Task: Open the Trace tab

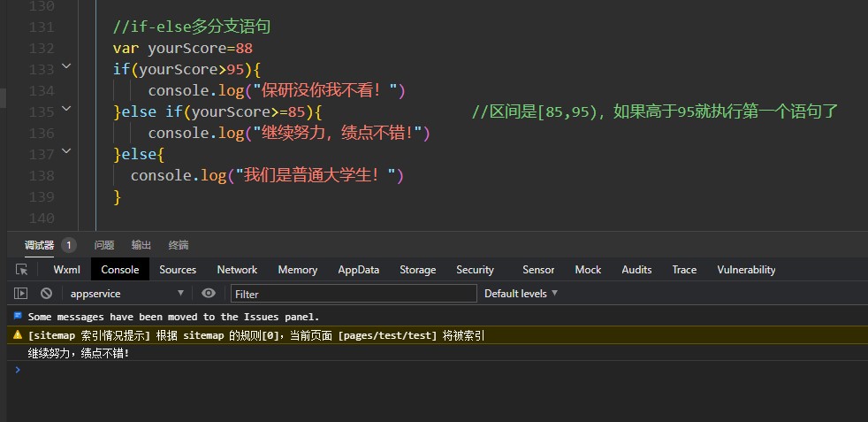Action: click(684, 270)
